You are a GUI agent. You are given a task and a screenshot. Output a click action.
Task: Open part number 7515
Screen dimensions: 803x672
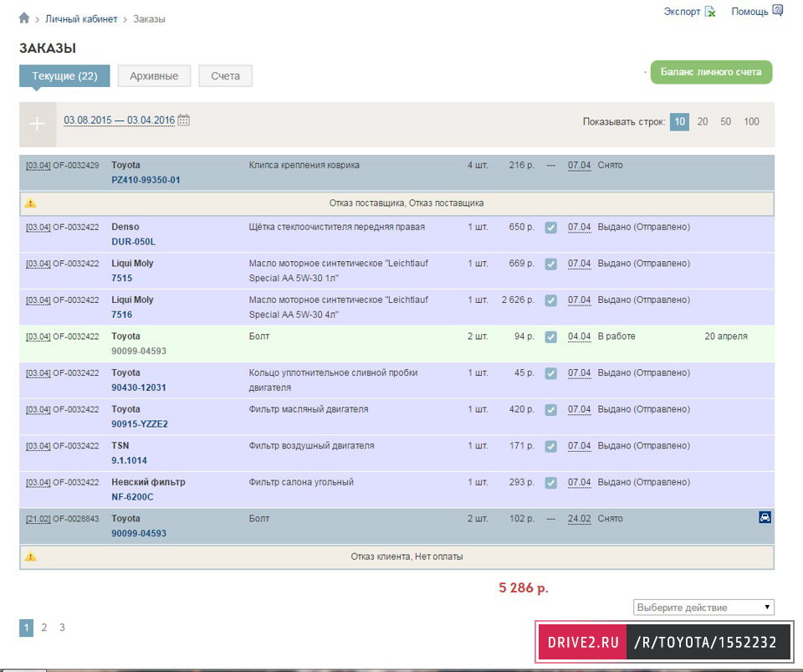point(122,278)
